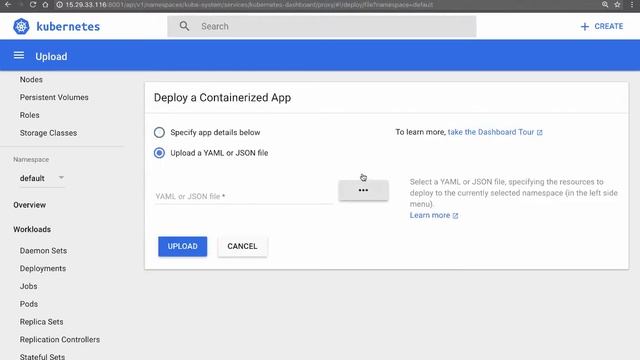
Task: Click the browser address bar URL
Action: click(x=249, y=5)
